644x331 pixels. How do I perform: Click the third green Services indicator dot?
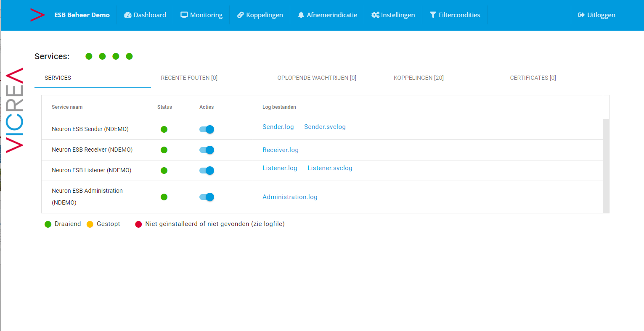coord(116,56)
